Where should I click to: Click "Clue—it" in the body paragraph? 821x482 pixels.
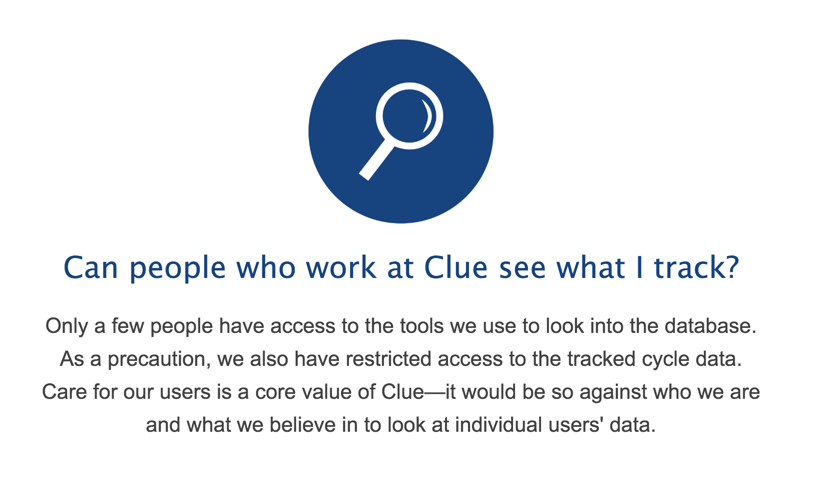418,392
